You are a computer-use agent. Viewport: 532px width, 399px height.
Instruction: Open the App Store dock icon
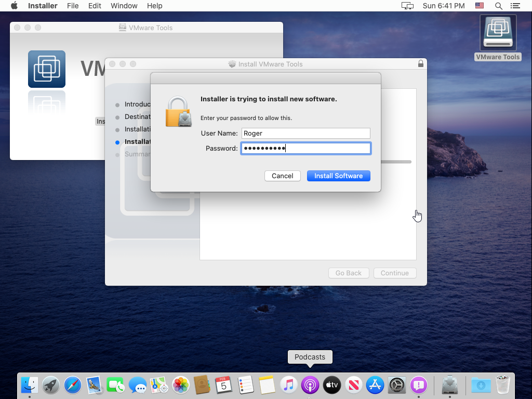pyautogui.click(x=375, y=385)
